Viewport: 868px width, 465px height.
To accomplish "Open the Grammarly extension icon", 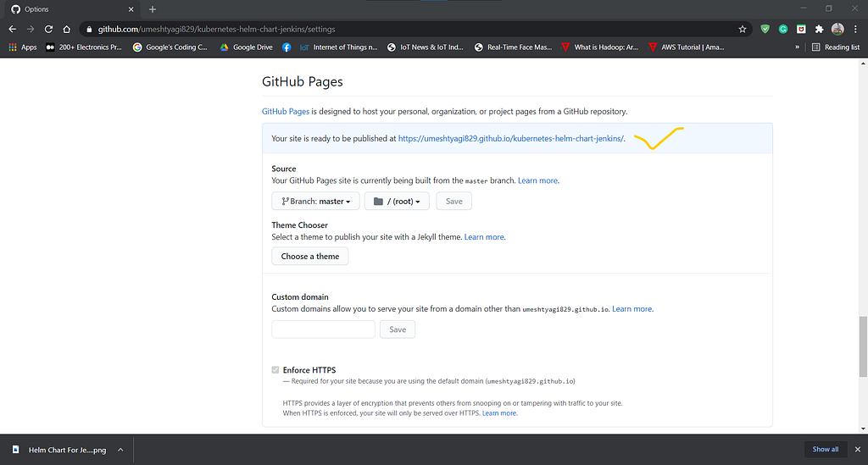I will 783,30.
